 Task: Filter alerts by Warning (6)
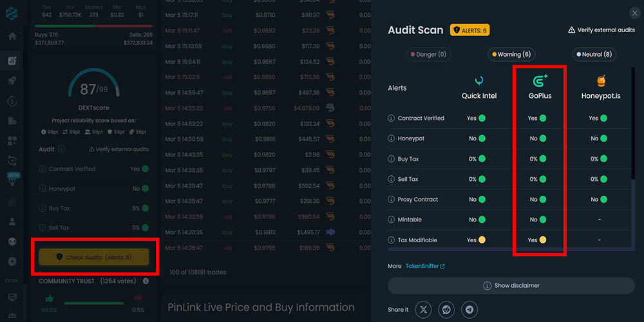click(511, 54)
